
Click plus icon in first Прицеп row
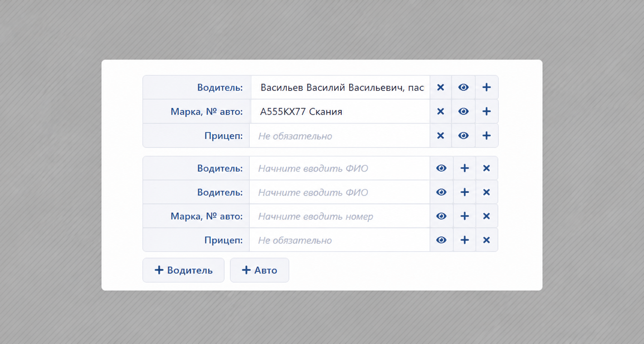click(487, 136)
